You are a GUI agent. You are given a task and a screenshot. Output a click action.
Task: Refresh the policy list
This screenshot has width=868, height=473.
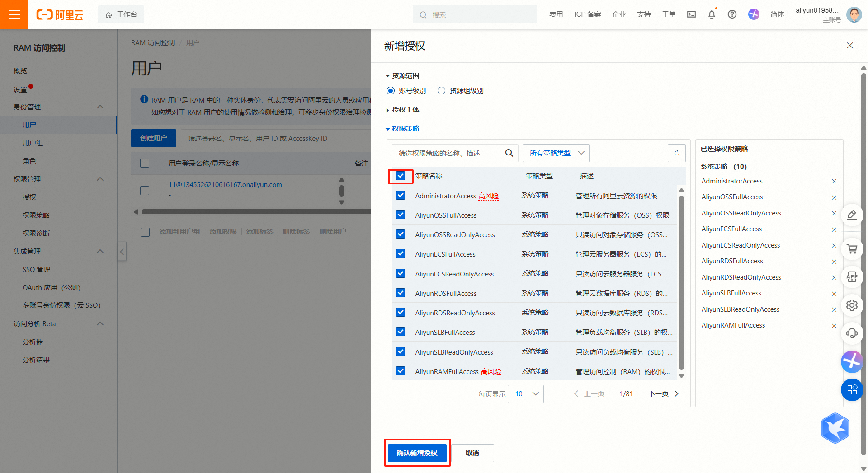click(677, 153)
